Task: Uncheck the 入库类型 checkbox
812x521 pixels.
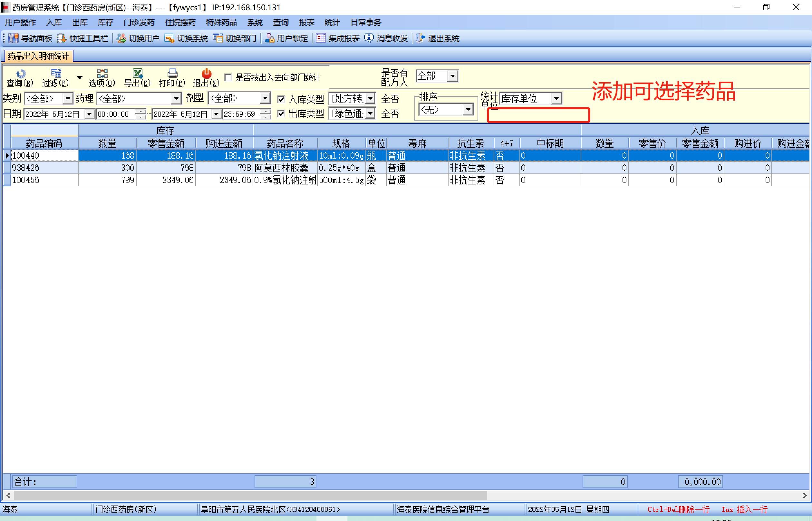Action: [x=281, y=99]
